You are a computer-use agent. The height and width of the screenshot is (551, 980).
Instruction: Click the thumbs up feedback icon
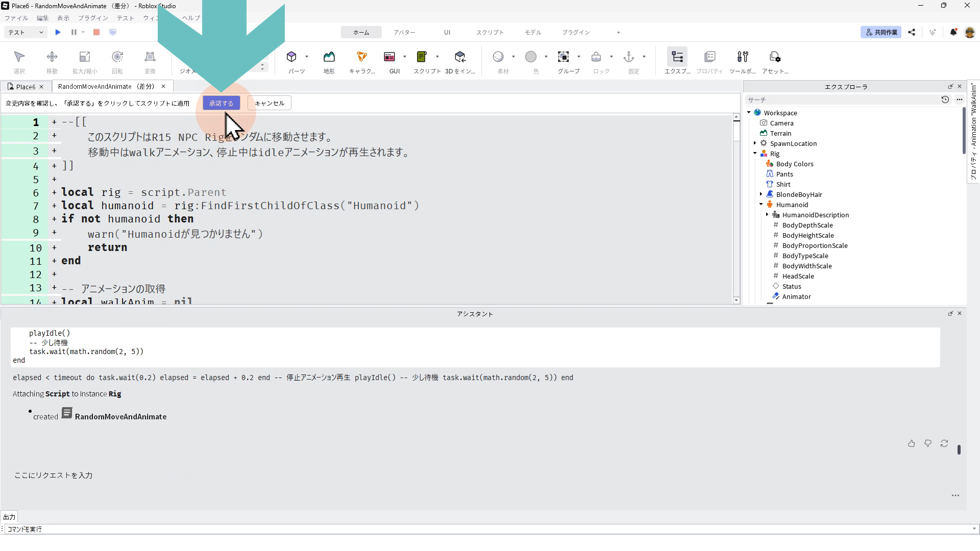point(911,444)
